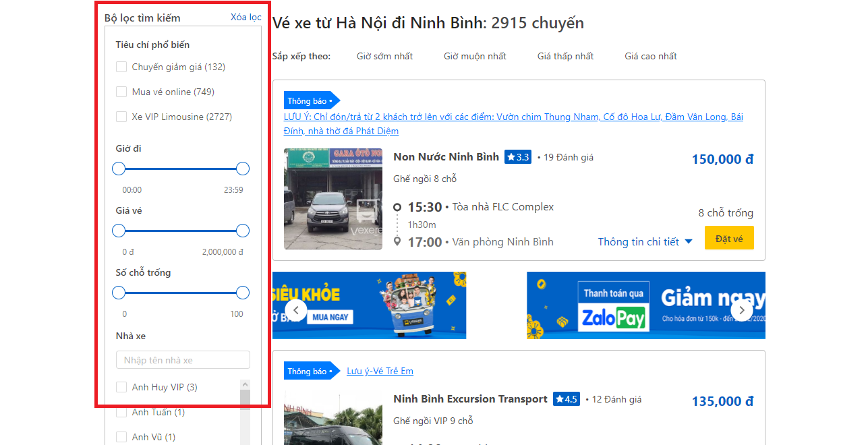The height and width of the screenshot is (445, 868).
Task: Click the Non Nước Ninh Bình operator name
Action: pyautogui.click(x=446, y=156)
